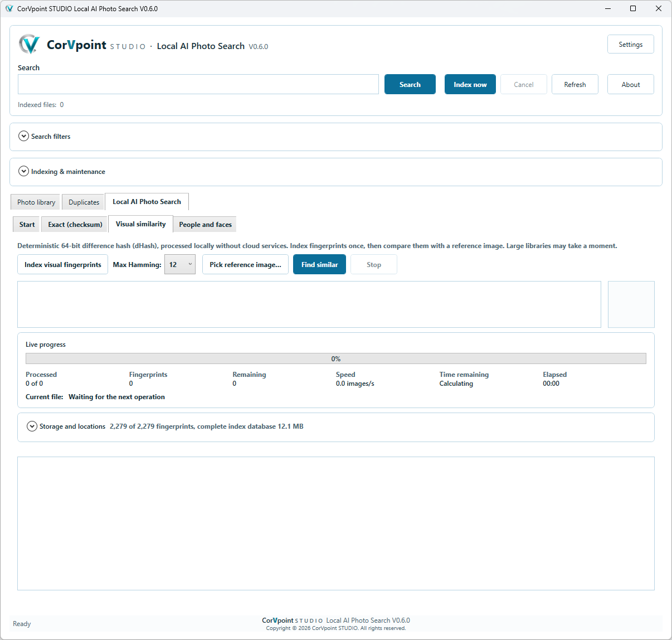Click the 'Calculating' time remaining value

456,384
